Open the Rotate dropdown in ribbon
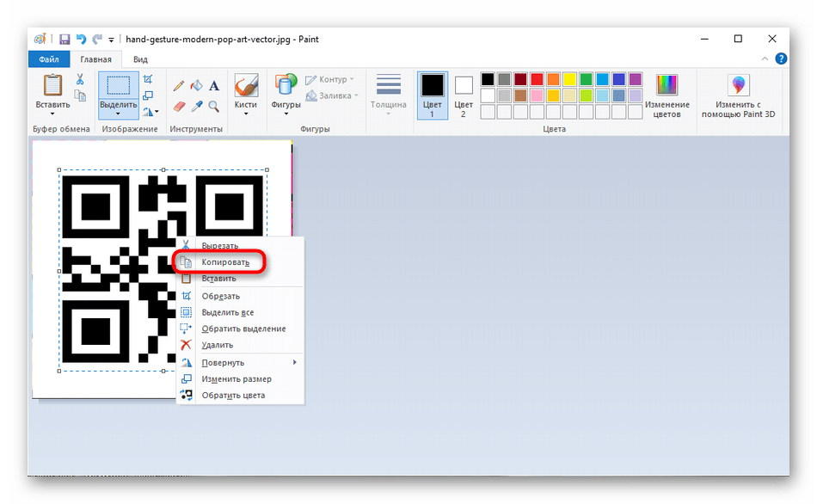 (x=150, y=112)
